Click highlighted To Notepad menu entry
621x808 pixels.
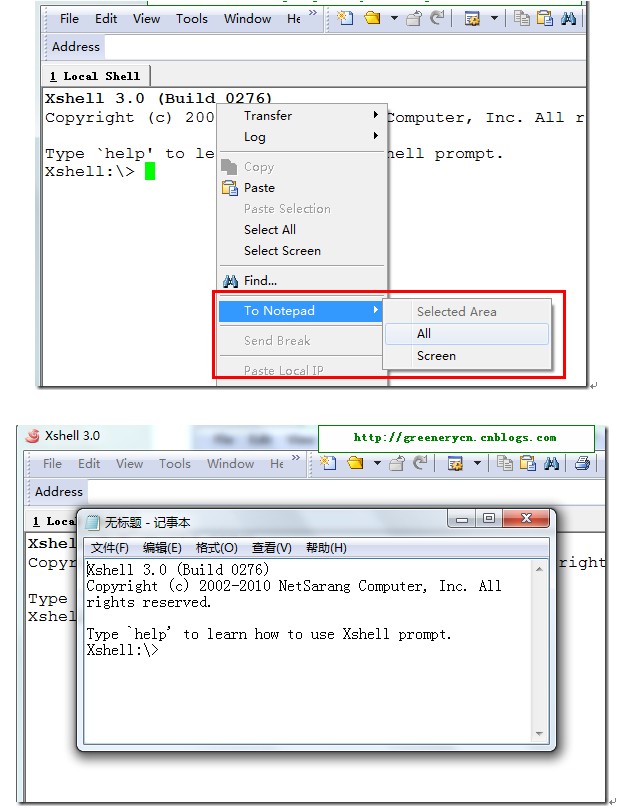point(301,311)
